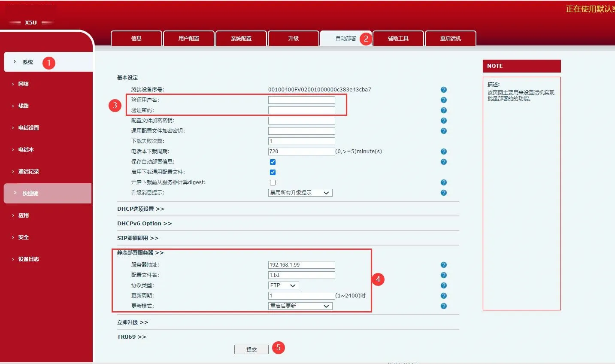Enable 开启下载前从服务器计算digest
This screenshot has height=364, width=615.
(273, 182)
